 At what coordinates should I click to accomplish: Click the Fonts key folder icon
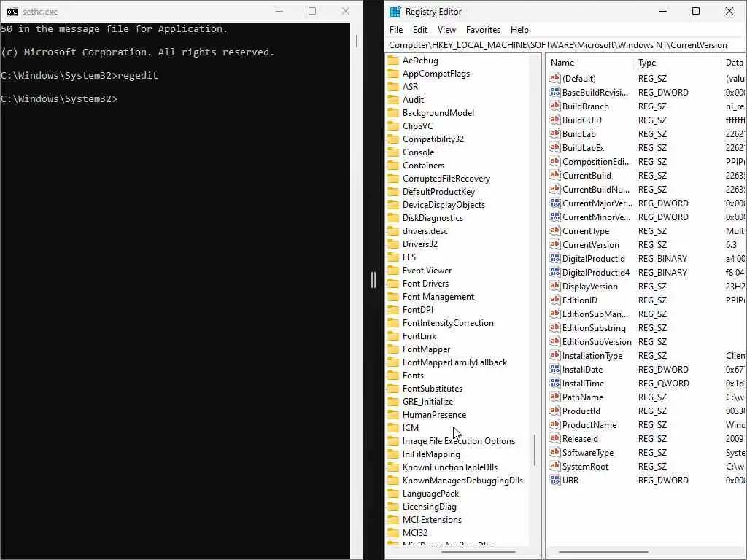[393, 376]
